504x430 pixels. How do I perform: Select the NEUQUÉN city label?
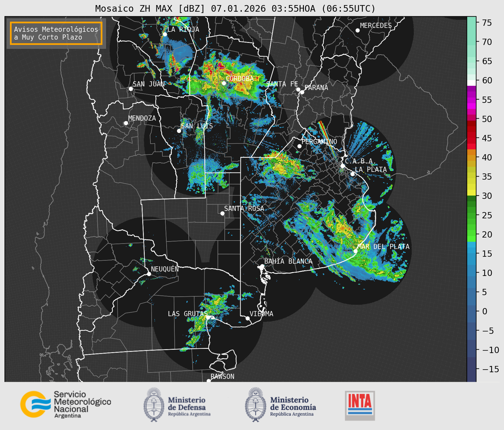click(x=165, y=269)
